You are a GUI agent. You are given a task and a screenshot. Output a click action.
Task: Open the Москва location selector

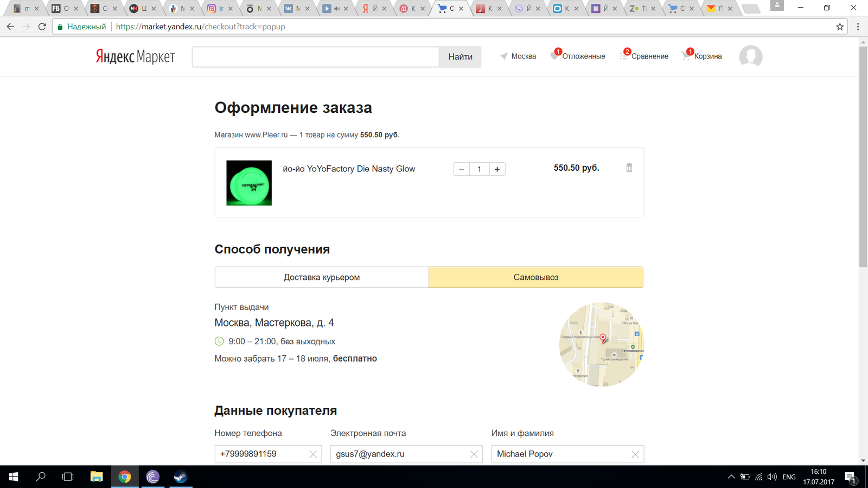[518, 56]
